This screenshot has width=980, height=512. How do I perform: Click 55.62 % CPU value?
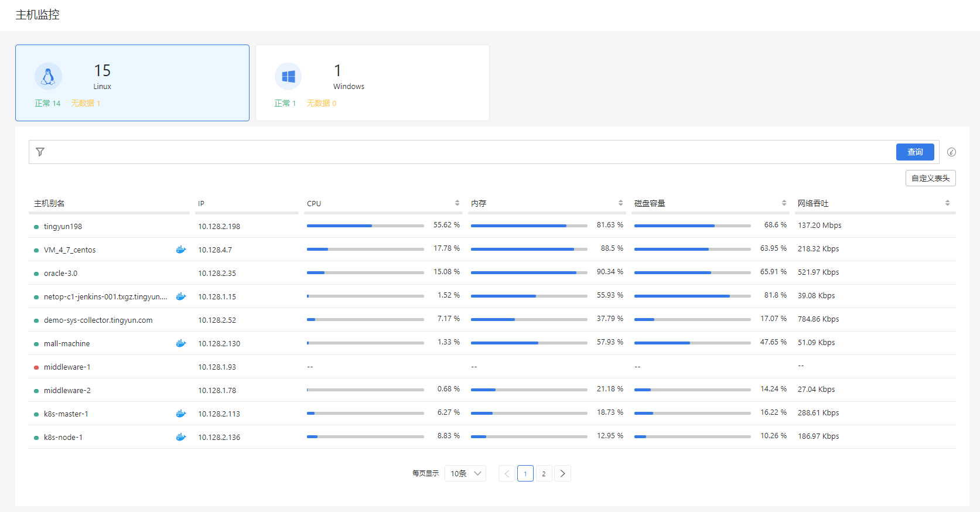[446, 225]
